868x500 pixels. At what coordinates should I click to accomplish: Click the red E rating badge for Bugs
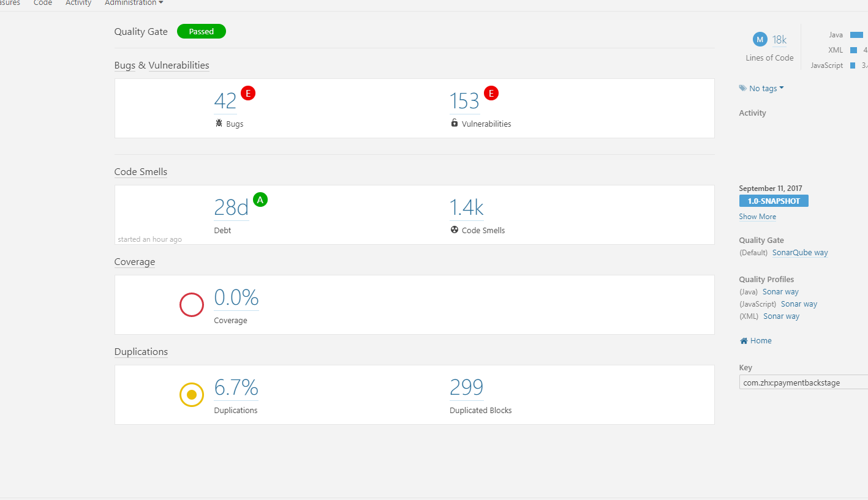click(248, 93)
